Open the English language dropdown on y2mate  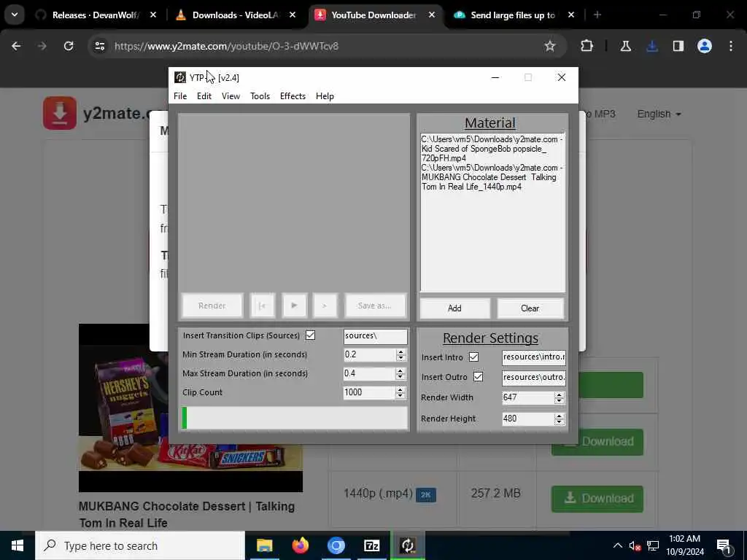659,114
